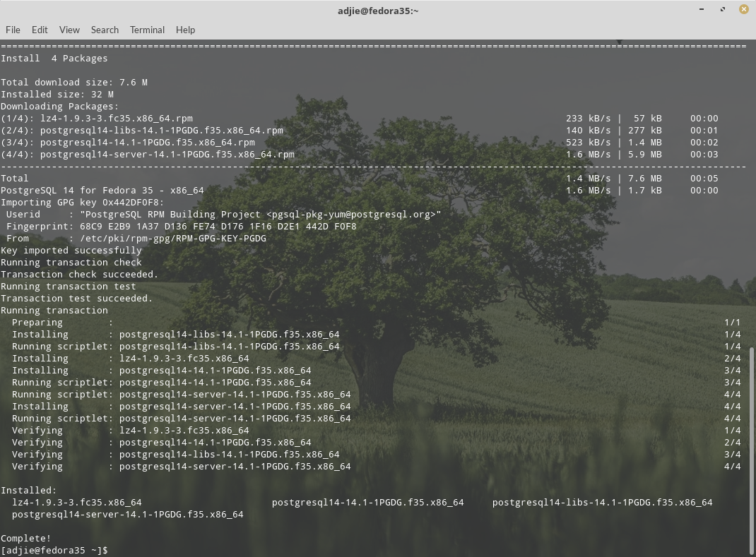The image size is (756, 557).
Task: Click "postgresql14-server-14.1-1PGDG.f35.x86_64" in the Installed list
Action: (x=128, y=515)
